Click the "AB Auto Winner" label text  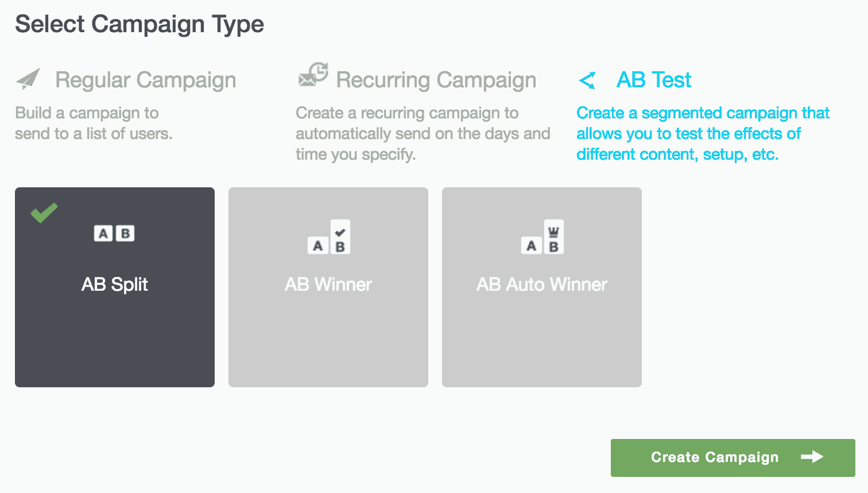click(542, 284)
